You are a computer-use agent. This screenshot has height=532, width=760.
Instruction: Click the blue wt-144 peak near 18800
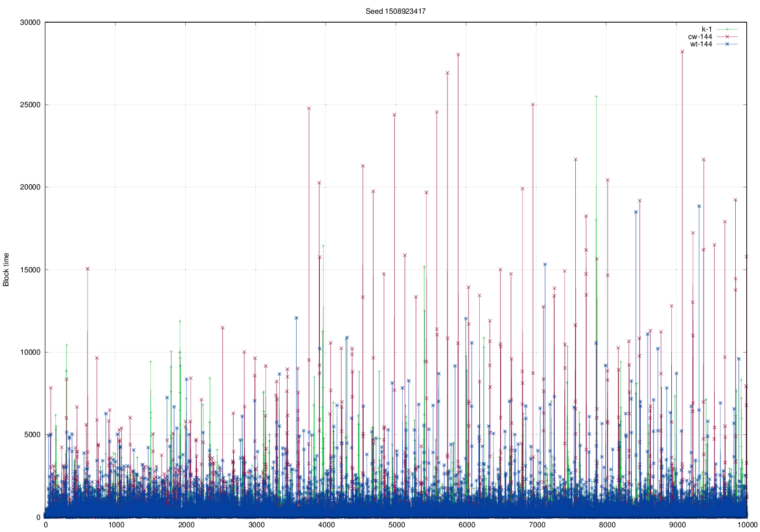pos(699,206)
